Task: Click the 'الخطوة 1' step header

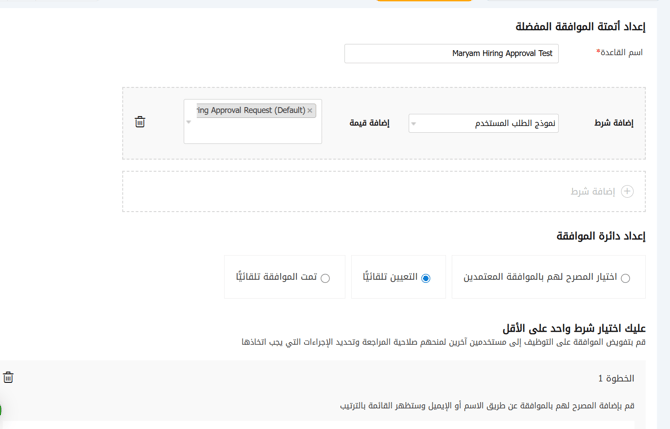Action: (x=615, y=379)
